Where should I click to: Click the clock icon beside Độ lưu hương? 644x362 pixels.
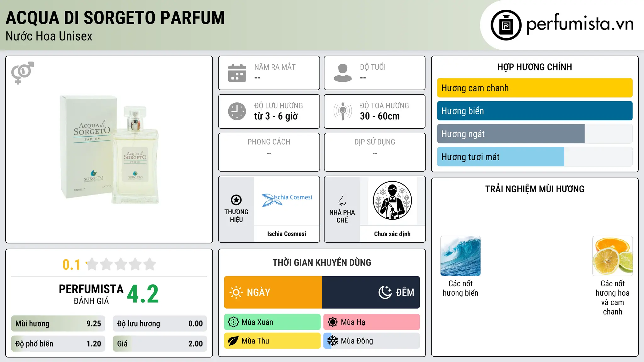(237, 111)
